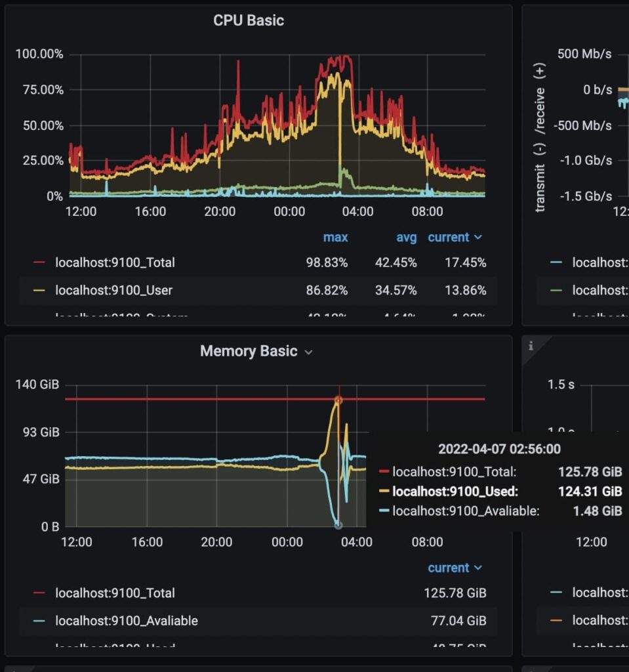Click the 125.78 GiB value in Memory legend
Image resolution: width=629 pixels, height=672 pixels.
click(x=455, y=593)
